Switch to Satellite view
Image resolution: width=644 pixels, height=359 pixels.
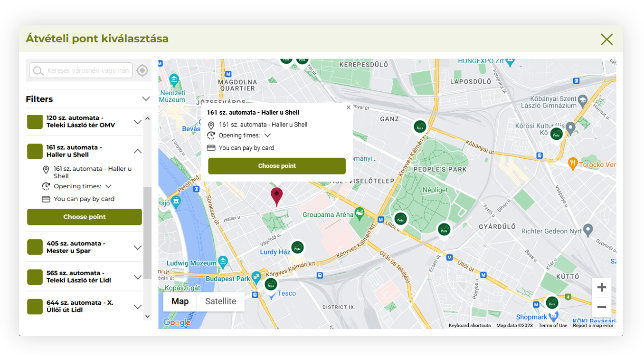(220, 301)
